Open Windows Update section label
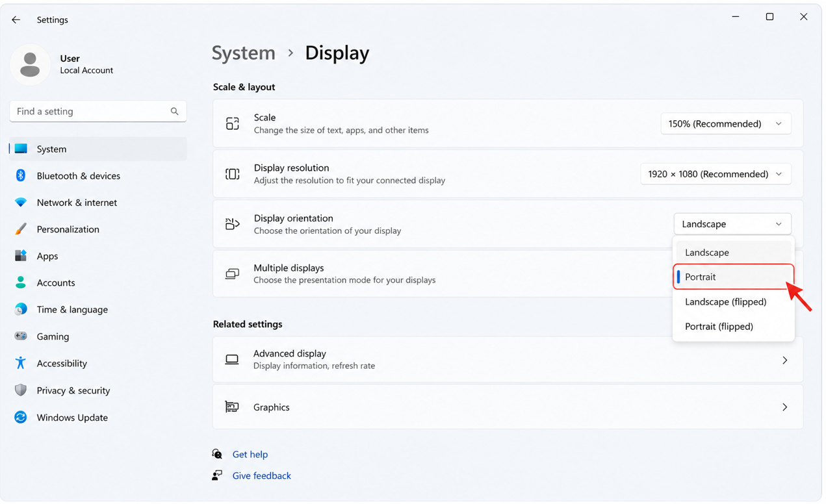Screen dimensions: 826x504 72,418
